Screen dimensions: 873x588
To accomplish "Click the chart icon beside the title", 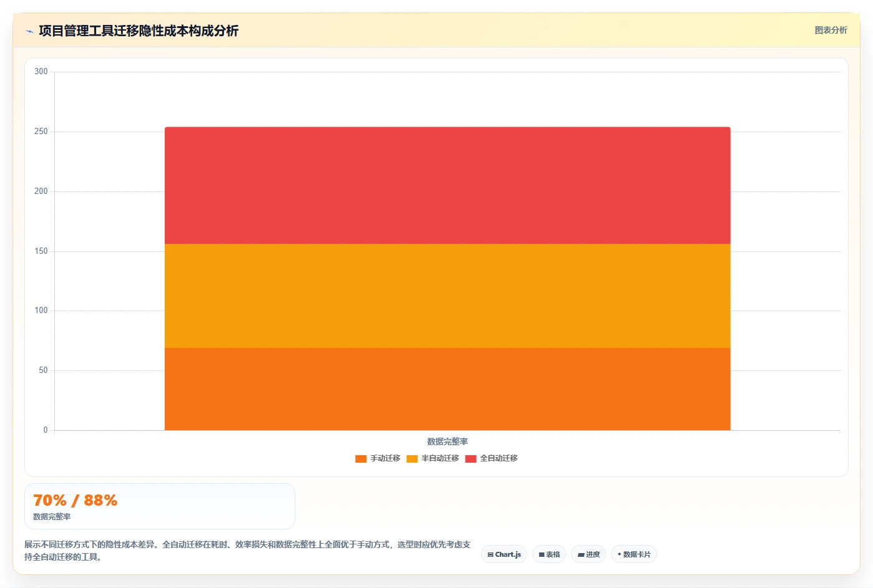I will click(x=29, y=31).
